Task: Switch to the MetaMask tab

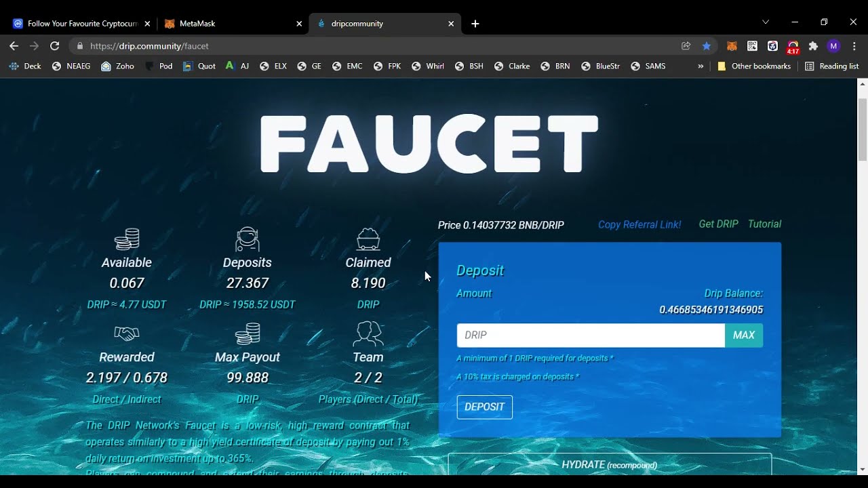Action: coord(234,24)
